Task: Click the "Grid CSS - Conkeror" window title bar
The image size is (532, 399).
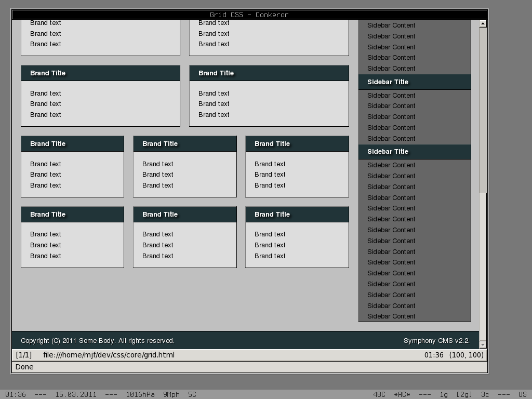Action: click(x=249, y=15)
